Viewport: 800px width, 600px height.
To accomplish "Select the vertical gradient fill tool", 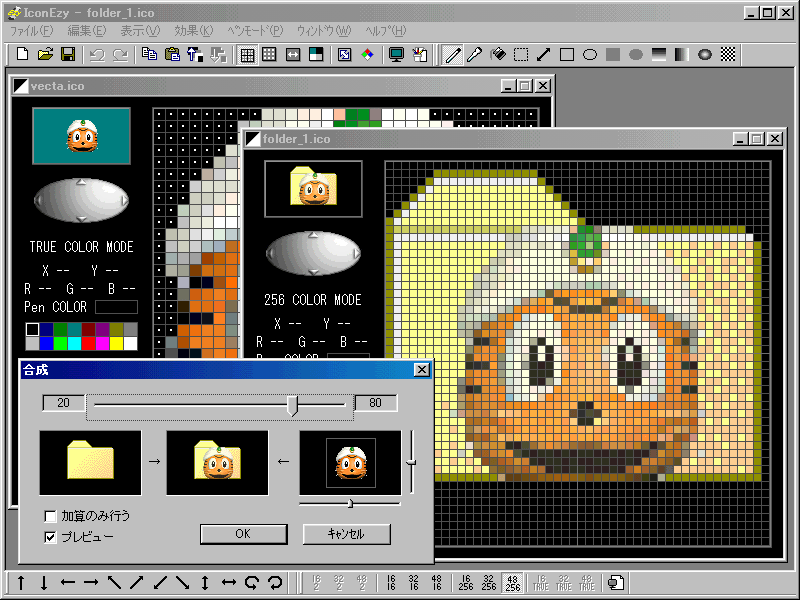I will coord(659,55).
